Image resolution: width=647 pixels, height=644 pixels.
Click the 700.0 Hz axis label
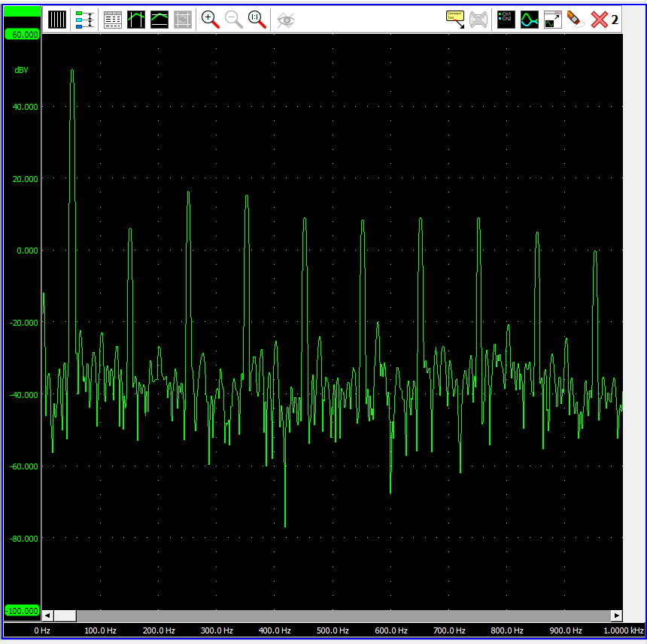click(x=449, y=630)
